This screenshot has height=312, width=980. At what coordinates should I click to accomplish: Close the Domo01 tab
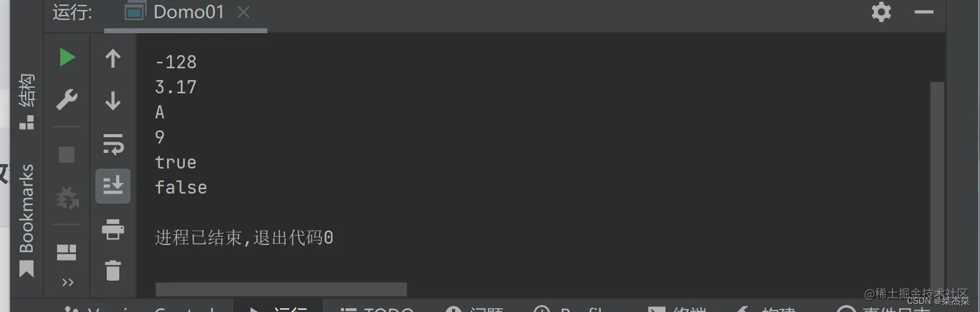(243, 12)
